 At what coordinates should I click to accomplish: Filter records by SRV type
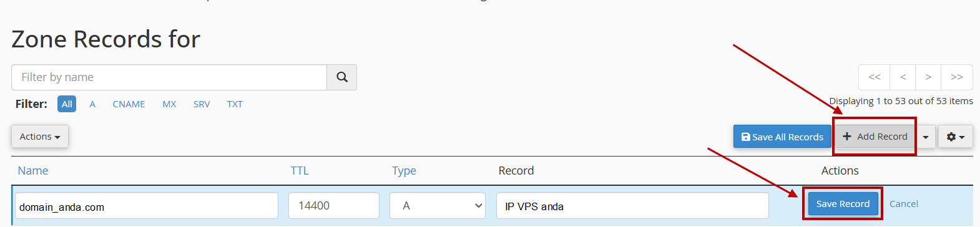click(202, 104)
